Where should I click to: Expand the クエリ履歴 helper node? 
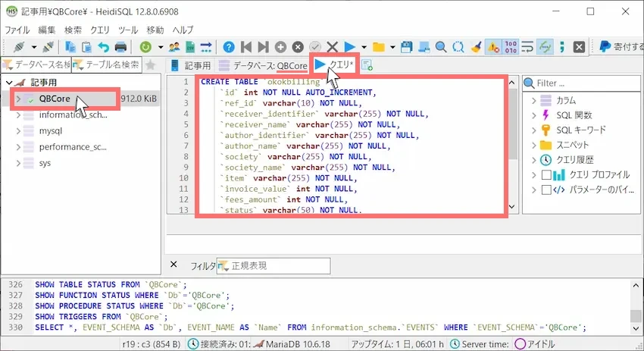point(533,160)
